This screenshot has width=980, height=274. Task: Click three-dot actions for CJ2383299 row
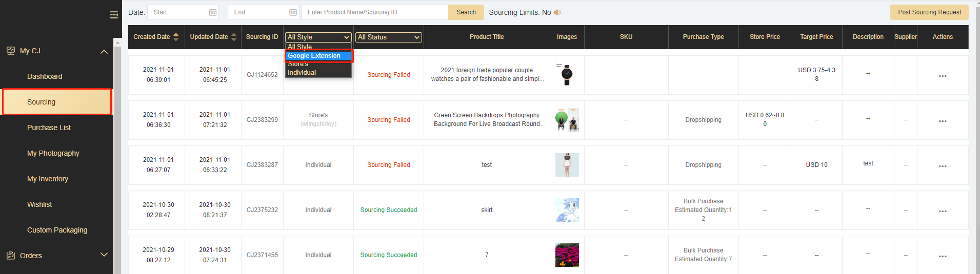[x=942, y=121]
